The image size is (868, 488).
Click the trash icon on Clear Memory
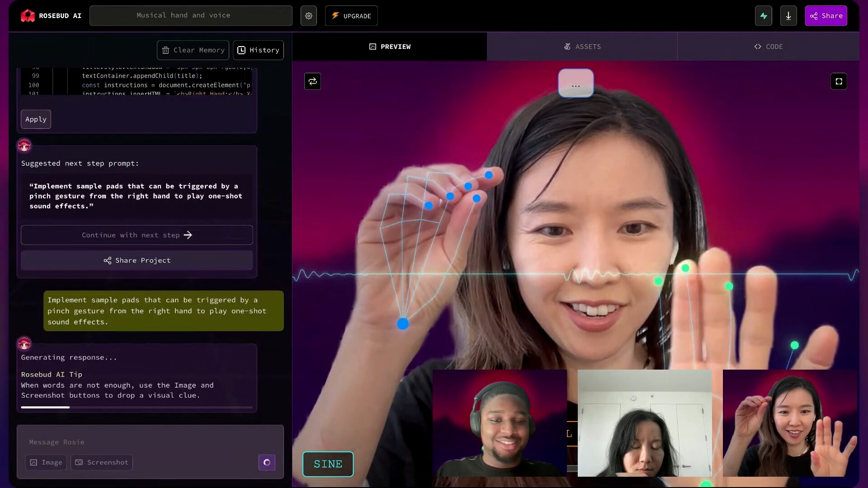point(165,50)
